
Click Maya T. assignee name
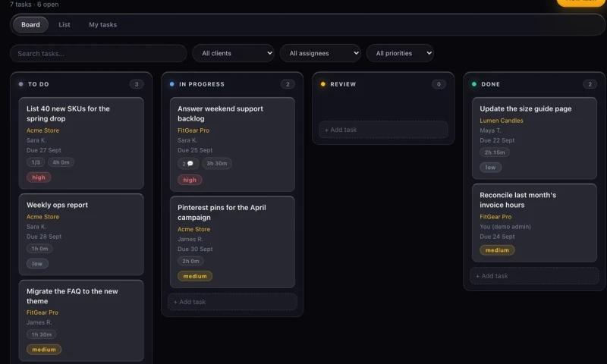coord(490,130)
